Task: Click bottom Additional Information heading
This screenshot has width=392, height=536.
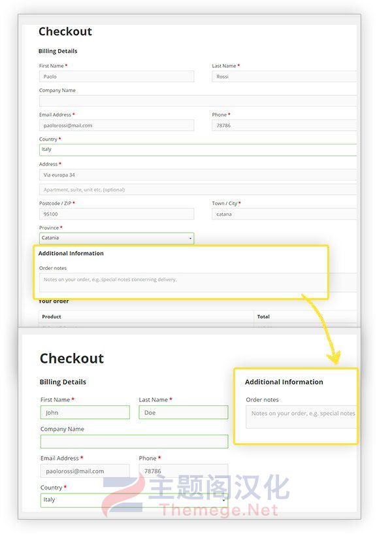Action: click(x=284, y=382)
